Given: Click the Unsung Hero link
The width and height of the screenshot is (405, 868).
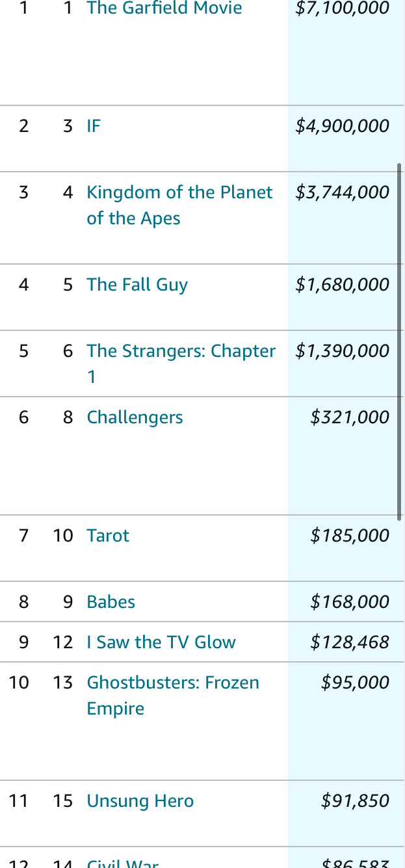Looking at the screenshot, I should 140,800.
